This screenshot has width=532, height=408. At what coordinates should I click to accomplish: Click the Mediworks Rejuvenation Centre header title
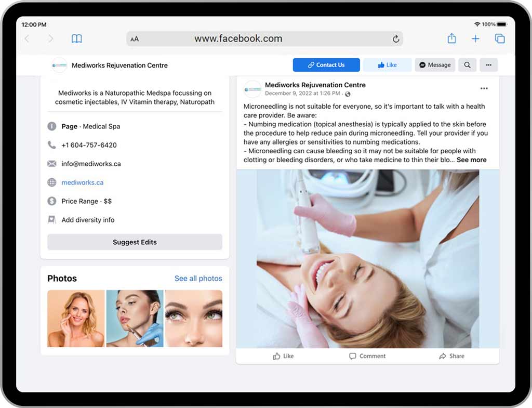119,65
